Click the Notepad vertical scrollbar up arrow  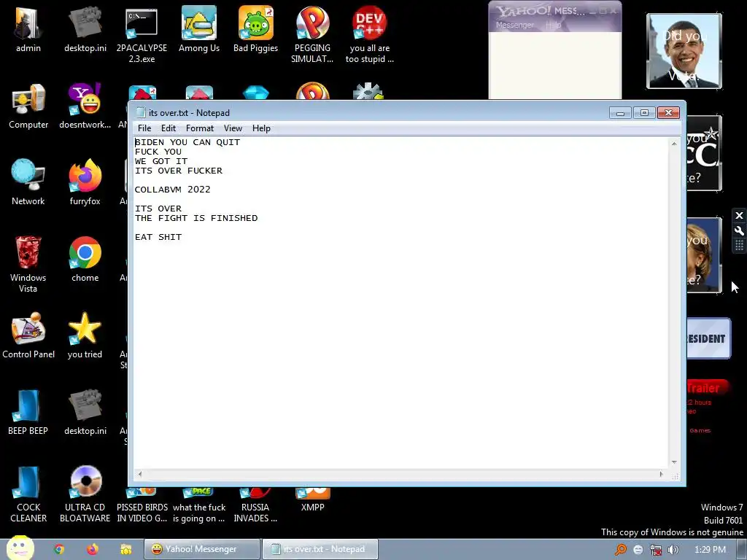point(674,144)
